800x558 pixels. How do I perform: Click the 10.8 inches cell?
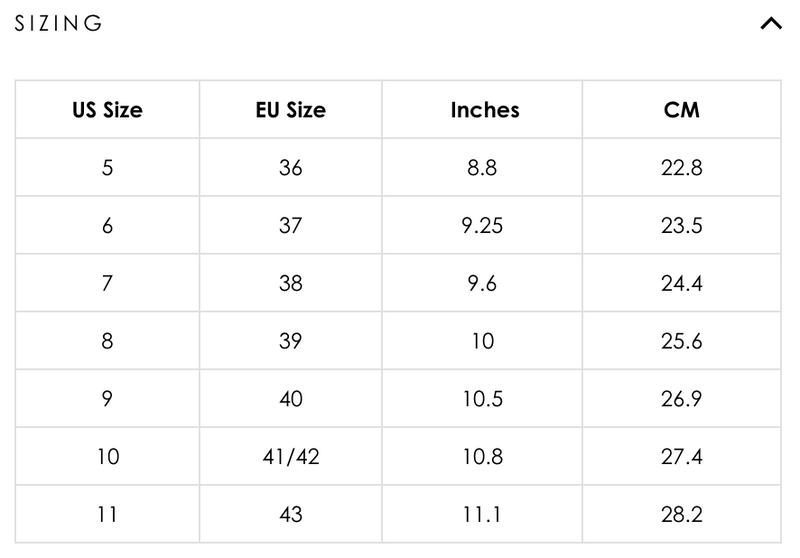point(484,458)
